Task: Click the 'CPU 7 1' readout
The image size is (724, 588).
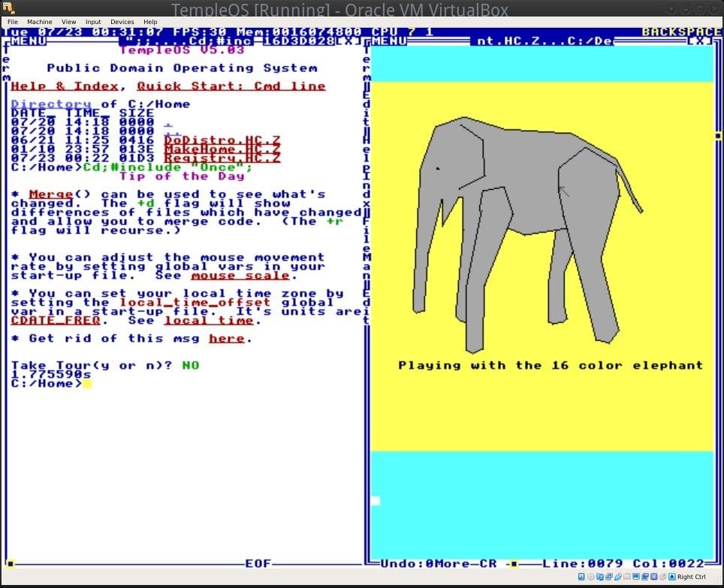Action: [x=402, y=32]
